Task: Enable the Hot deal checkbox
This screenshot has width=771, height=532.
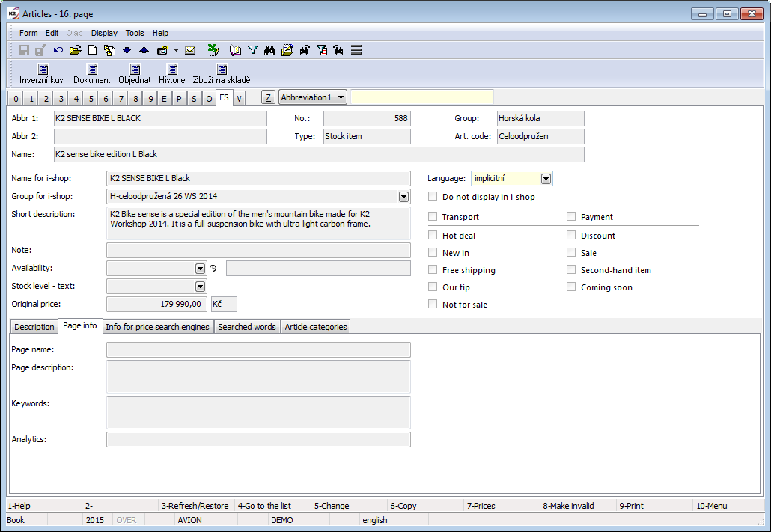Action: coord(433,235)
